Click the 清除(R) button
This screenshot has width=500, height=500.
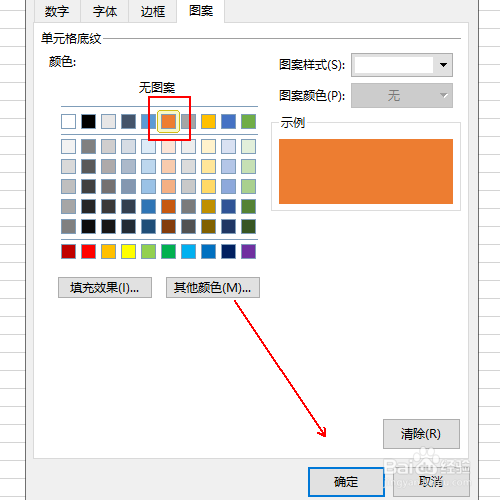point(421,434)
